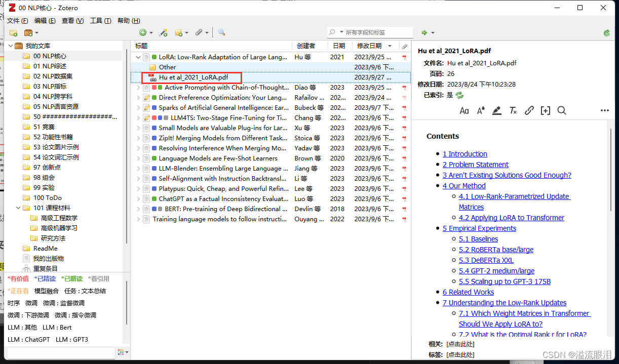Click the green Sync icon top right
This screenshot has height=364, width=619.
click(607, 33)
